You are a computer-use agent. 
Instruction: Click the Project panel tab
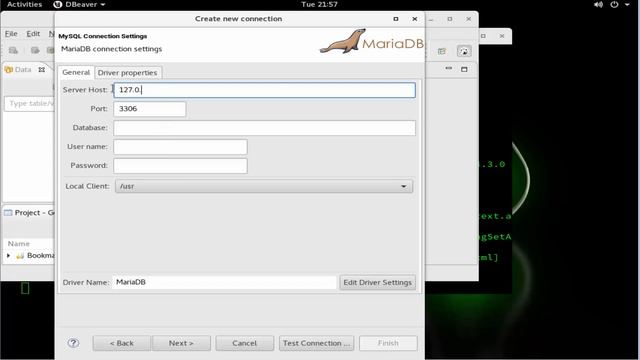click(29, 213)
